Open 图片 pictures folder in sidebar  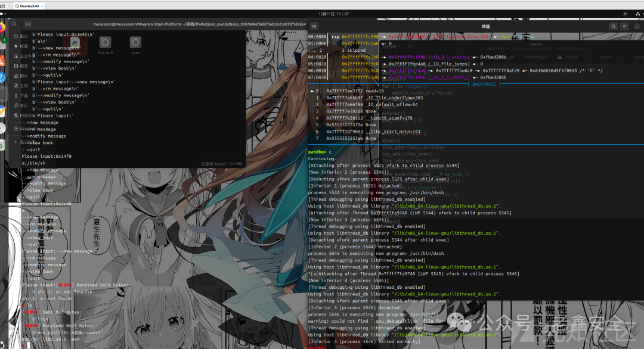(x=20, y=76)
